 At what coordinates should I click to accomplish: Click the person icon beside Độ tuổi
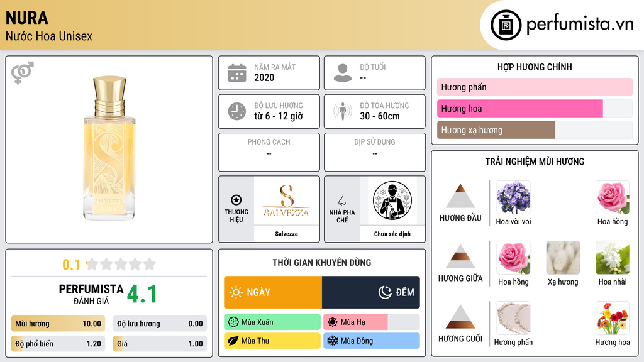(x=343, y=73)
